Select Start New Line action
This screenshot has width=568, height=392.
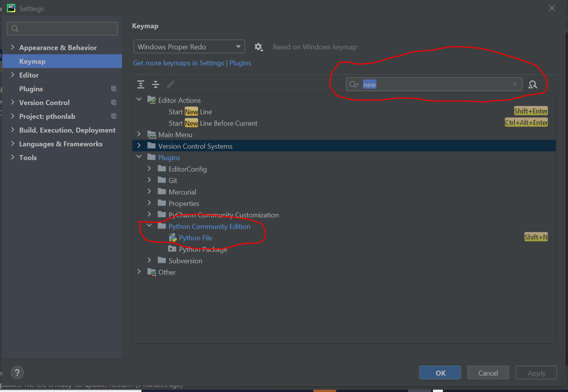pyautogui.click(x=344, y=112)
